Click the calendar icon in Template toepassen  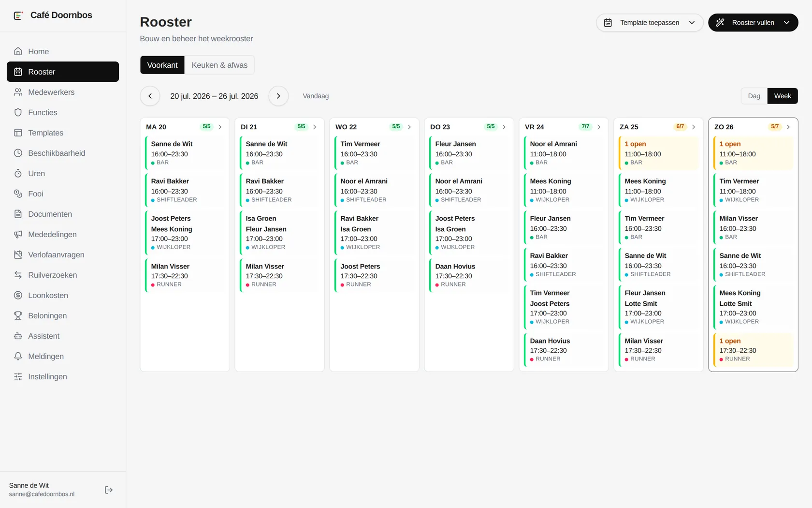(608, 23)
